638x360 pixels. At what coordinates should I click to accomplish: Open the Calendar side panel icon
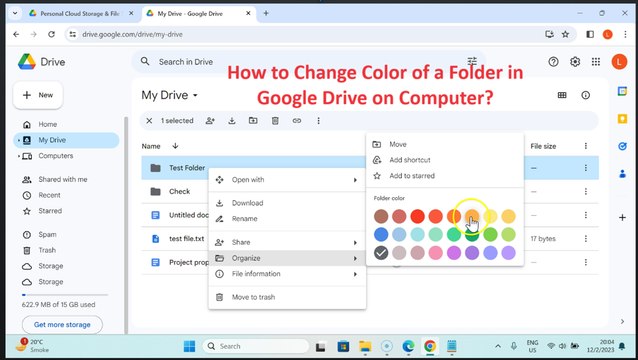point(622,91)
